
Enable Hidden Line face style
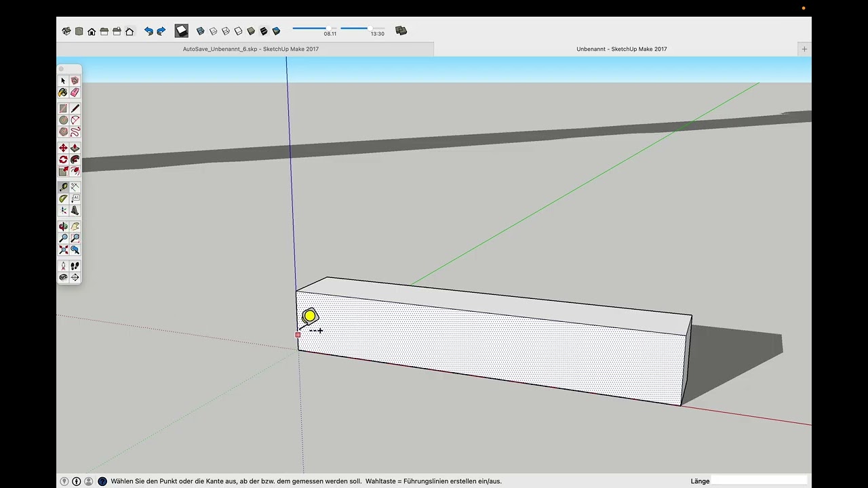click(239, 31)
